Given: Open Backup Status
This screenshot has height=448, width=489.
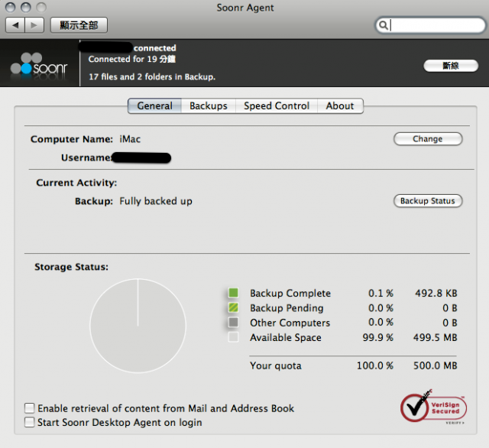Looking at the screenshot, I should 428,201.
